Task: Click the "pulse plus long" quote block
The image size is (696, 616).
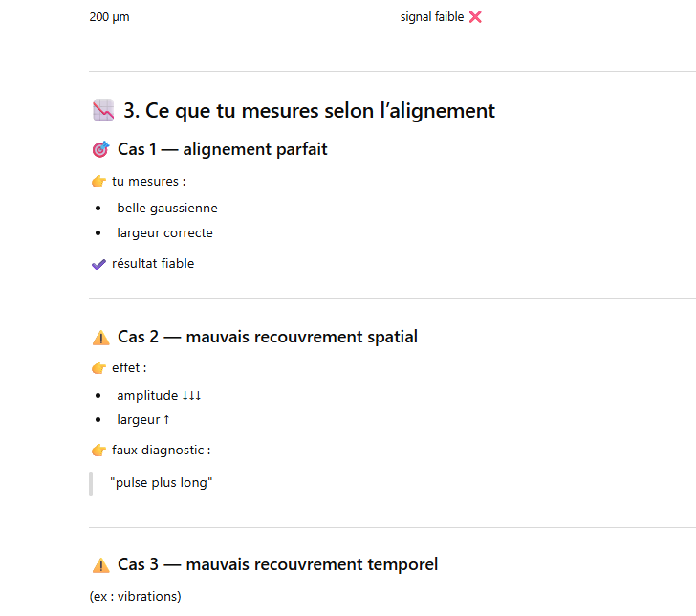Action: coord(161,483)
